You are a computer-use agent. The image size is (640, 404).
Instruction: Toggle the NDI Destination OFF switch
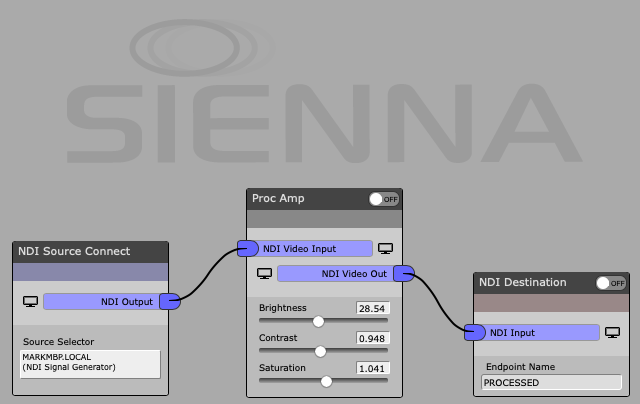tap(611, 283)
